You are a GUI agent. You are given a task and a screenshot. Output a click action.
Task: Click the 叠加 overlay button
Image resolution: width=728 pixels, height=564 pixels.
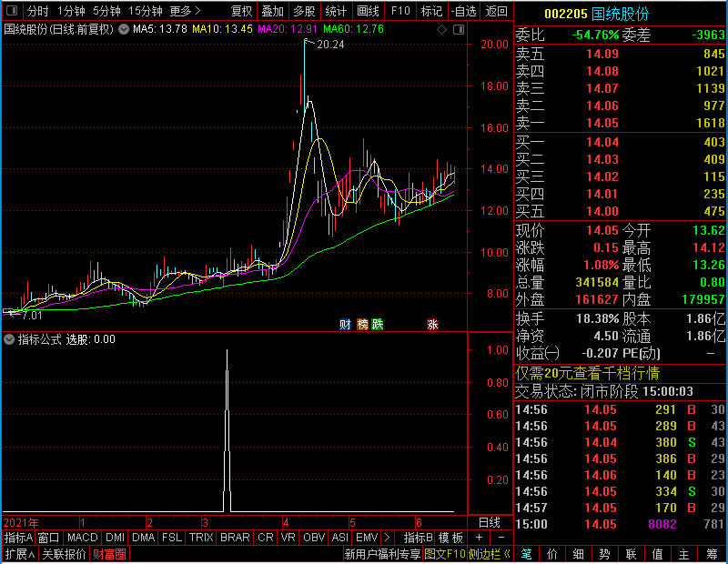pyautogui.click(x=272, y=11)
